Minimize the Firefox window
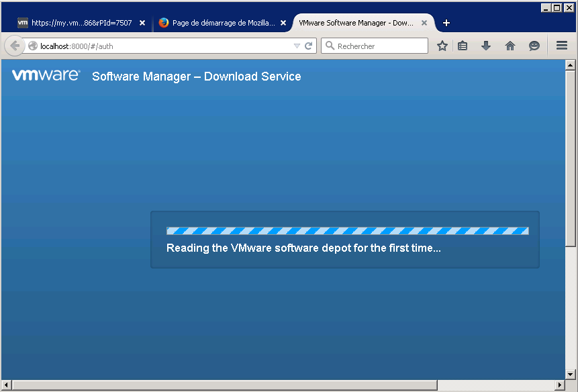 (x=546, y=8)
